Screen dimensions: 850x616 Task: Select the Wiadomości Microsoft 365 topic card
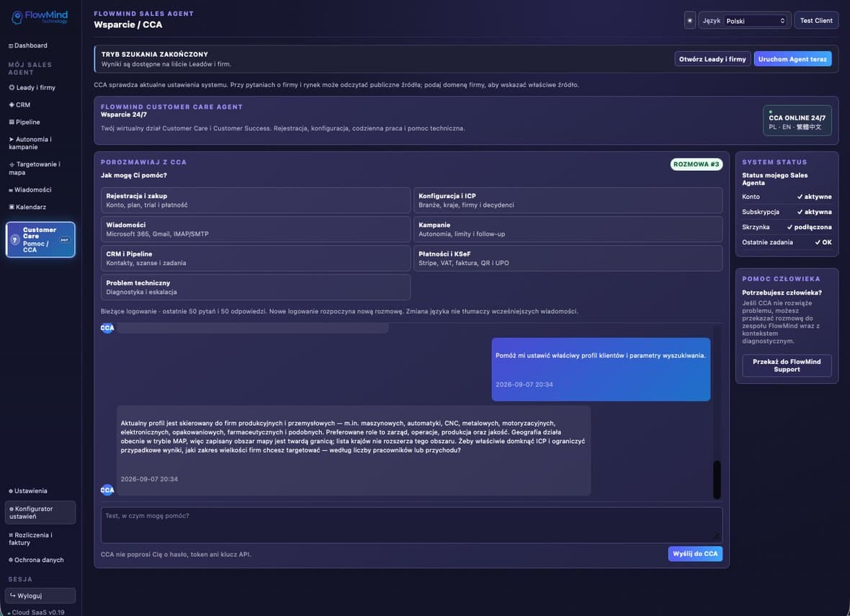[255, 229]
